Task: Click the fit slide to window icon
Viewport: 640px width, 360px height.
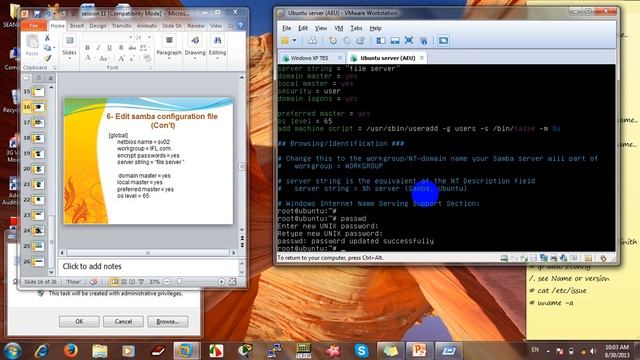Action: tap(233, 282)
